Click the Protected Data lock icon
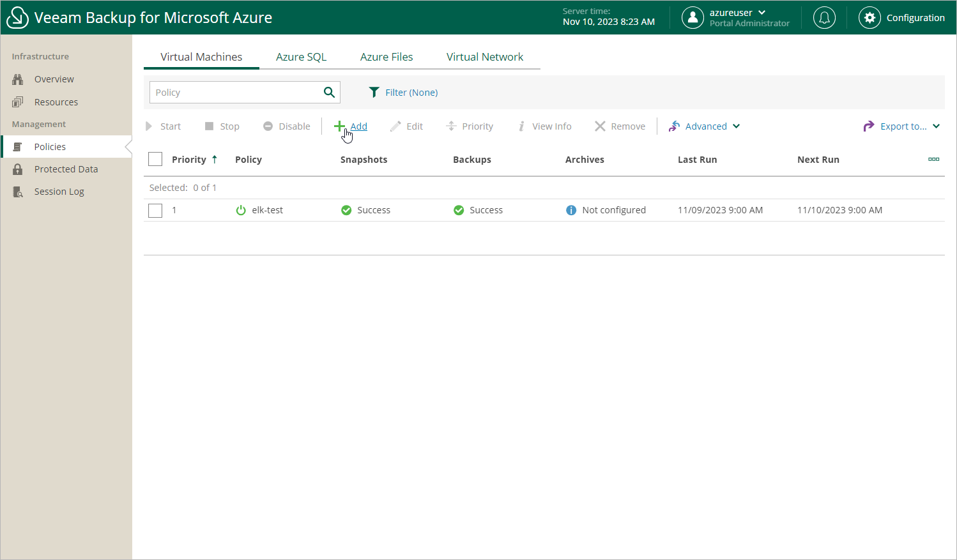Viewport: 957px width, 560px height. click(18, 169)
